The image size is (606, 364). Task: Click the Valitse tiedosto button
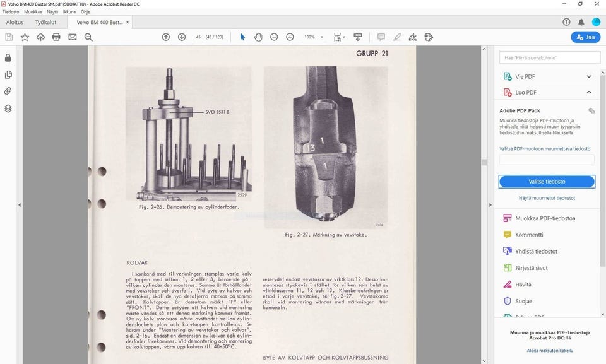(547, 182)
